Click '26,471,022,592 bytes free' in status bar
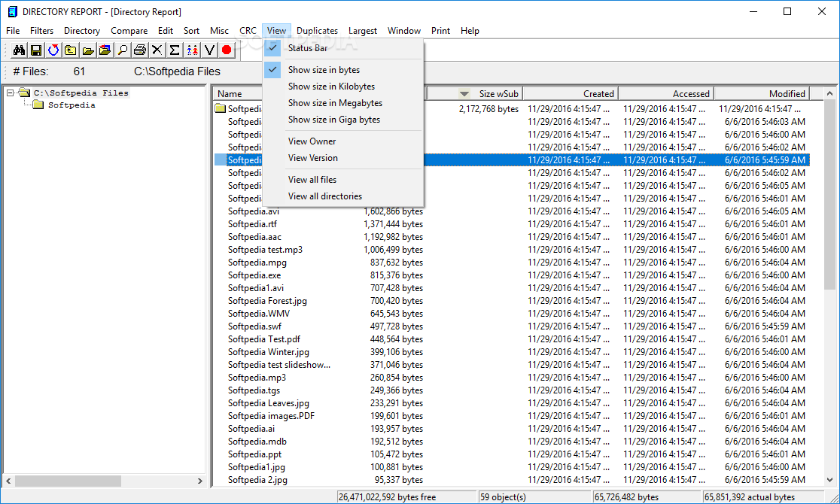Screen dimensions: 840x504 click(387, 497)
